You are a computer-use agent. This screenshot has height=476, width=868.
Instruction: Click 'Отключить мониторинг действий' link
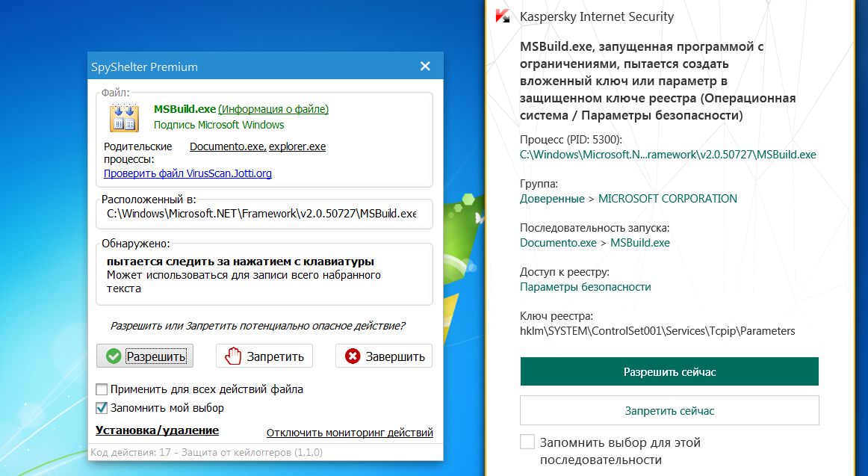tap(350, 433)
